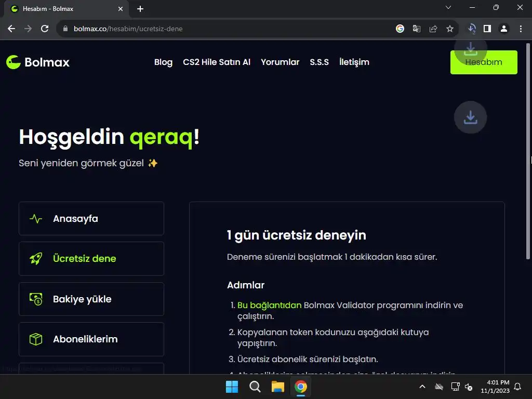
Task: Click the "Seni yeniden görmek güzel" text
Action: pyautogui.click(x=82, y=163)
